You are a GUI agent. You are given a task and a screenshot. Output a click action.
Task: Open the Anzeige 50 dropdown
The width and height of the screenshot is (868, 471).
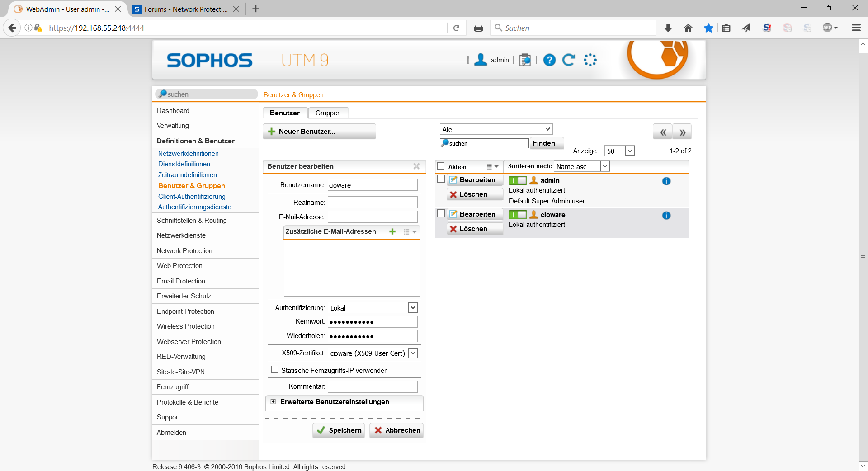pyautogui.click(x=619, y=151)
